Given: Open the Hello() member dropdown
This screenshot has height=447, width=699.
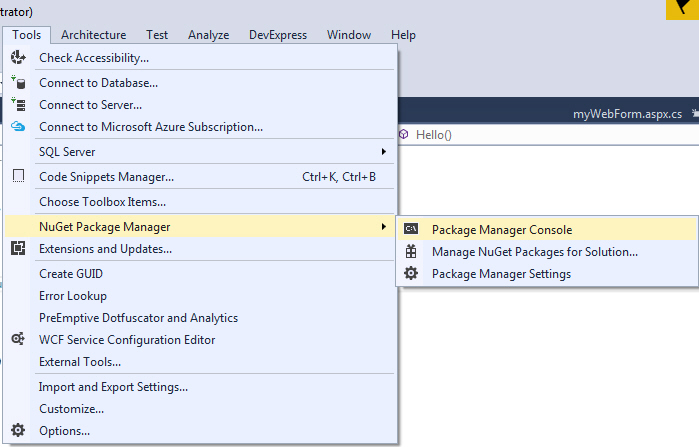Looking at the screenshot, I should [x=434, y=134].
